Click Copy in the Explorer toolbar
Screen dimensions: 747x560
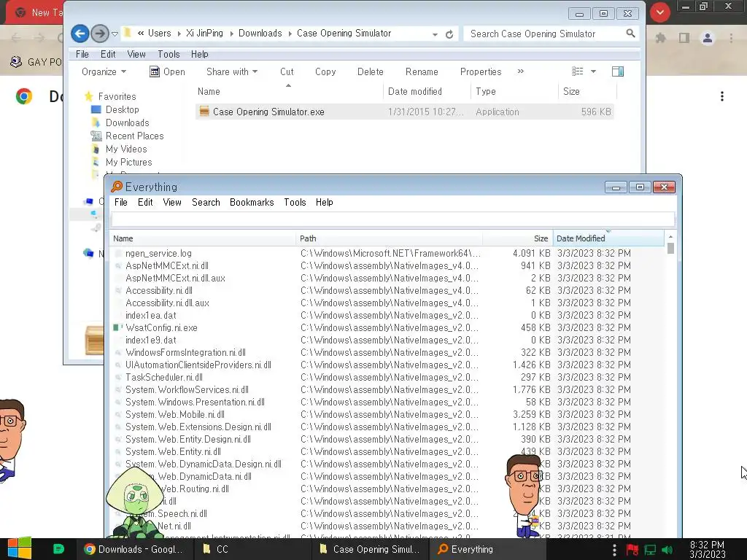click(325, 71)
